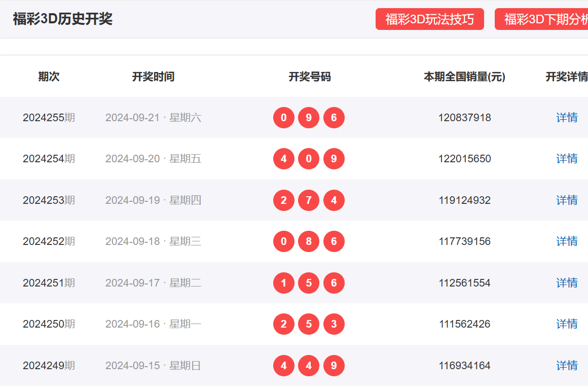Click the 福彩3D玩法技巧 button
Screen dimensions: 588x392
pos(429,19)
